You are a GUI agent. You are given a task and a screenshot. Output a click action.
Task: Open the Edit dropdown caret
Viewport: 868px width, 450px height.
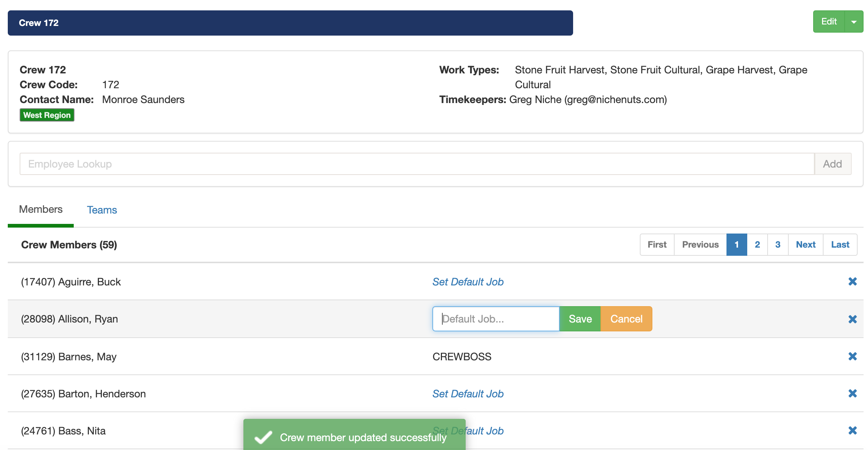click(854, 22)
